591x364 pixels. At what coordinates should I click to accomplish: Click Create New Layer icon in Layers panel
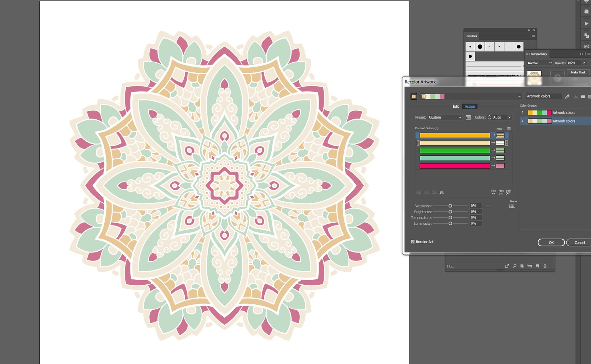[538, 266]
